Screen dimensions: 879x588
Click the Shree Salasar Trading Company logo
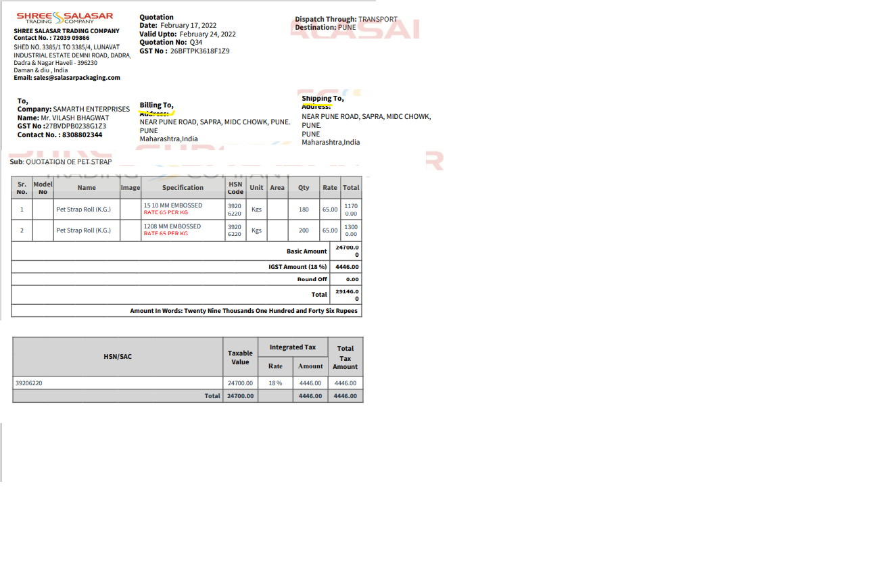[65, 17]
